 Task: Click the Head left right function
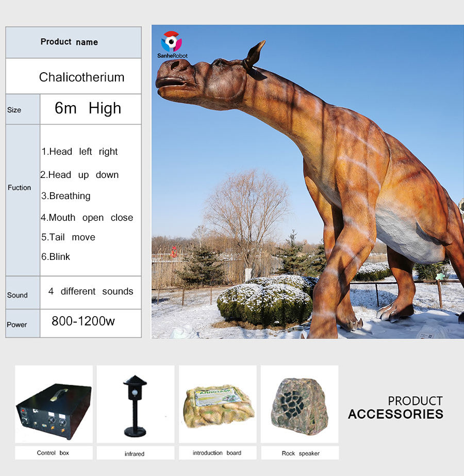pyautogui.click(x=80, y=152)
